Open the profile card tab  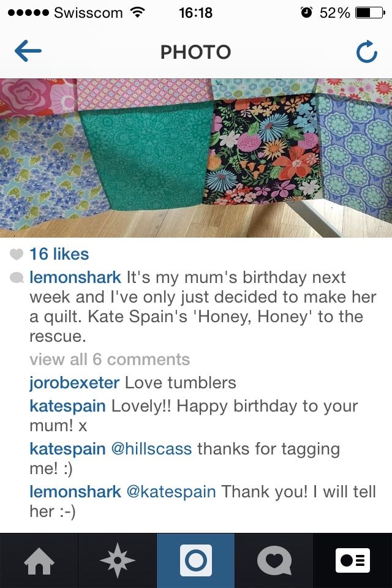353,560
